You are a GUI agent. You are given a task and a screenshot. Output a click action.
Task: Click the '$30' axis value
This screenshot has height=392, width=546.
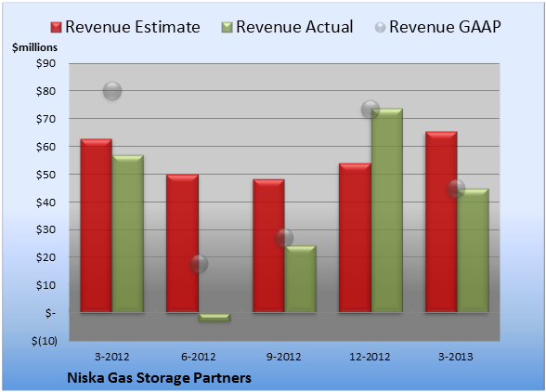45,229
